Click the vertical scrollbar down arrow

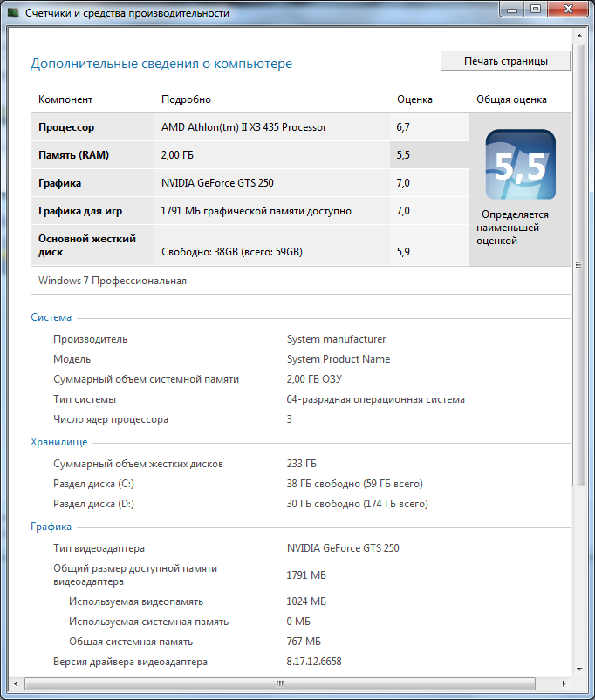(579, 669)
